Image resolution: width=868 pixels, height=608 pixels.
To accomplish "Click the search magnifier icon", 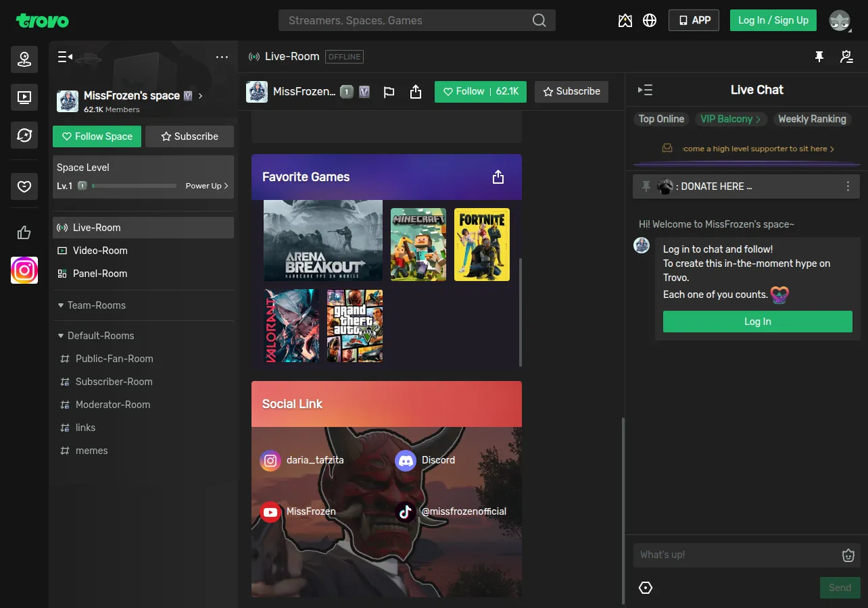I will (539, 20).
